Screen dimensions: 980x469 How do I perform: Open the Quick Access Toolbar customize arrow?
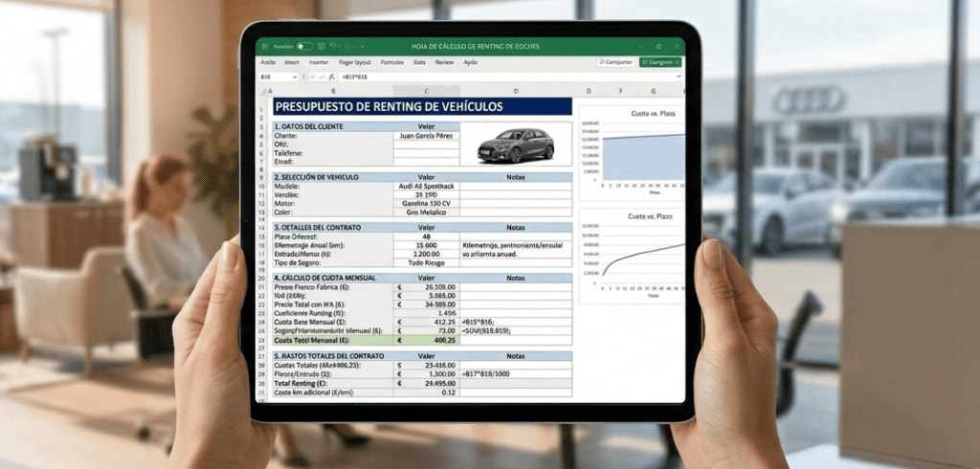tap(363, 46)
